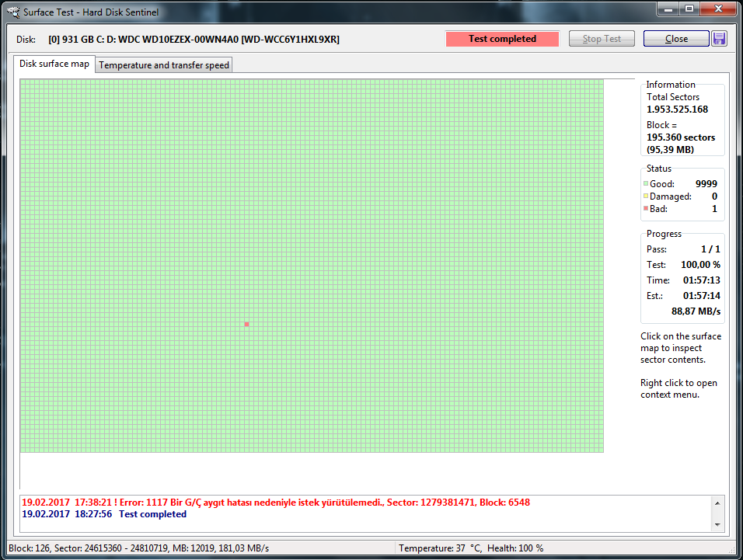Click the '88,87 MB/s' transfer speed value
Image resolution: width=743 pixels, height=560 pixels.
click(x=696, y=311)
